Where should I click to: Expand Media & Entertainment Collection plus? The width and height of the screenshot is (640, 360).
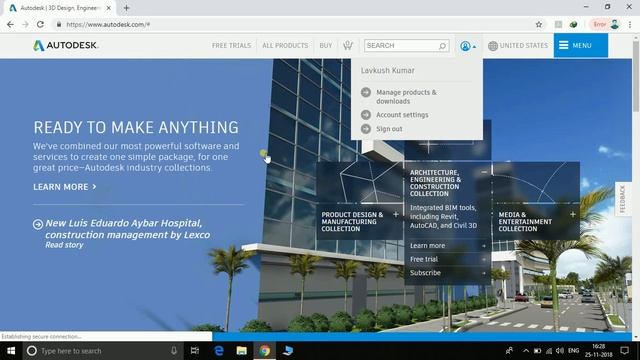point(573,214)
